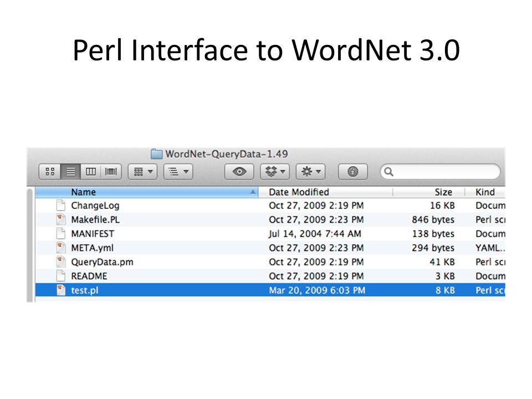Viewport: 532px width, 399px height.
Task: Click the Finder search field
Action: pyautogui.click(x=440, y=172)
